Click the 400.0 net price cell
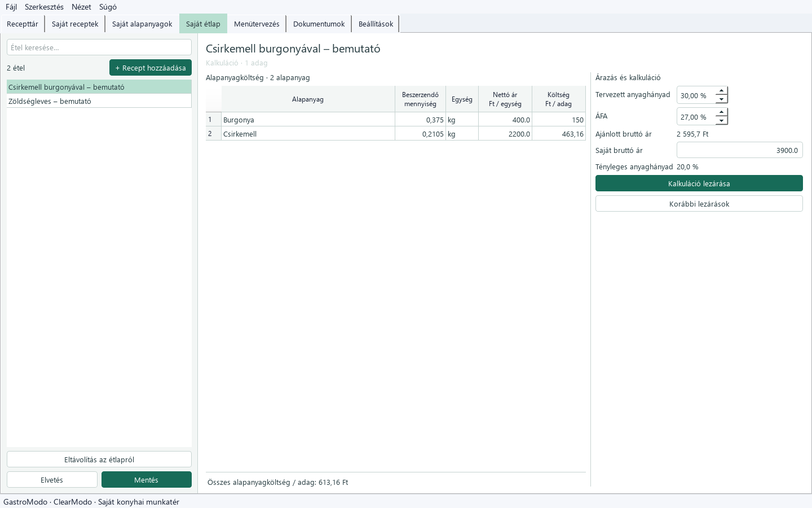812x508 pixels. click(505, 120)
